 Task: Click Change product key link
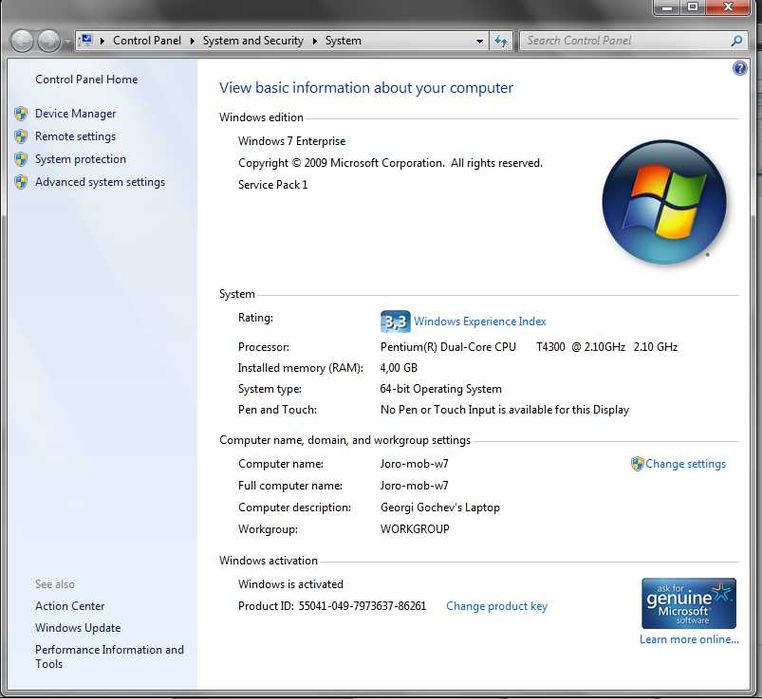(497, 606)
